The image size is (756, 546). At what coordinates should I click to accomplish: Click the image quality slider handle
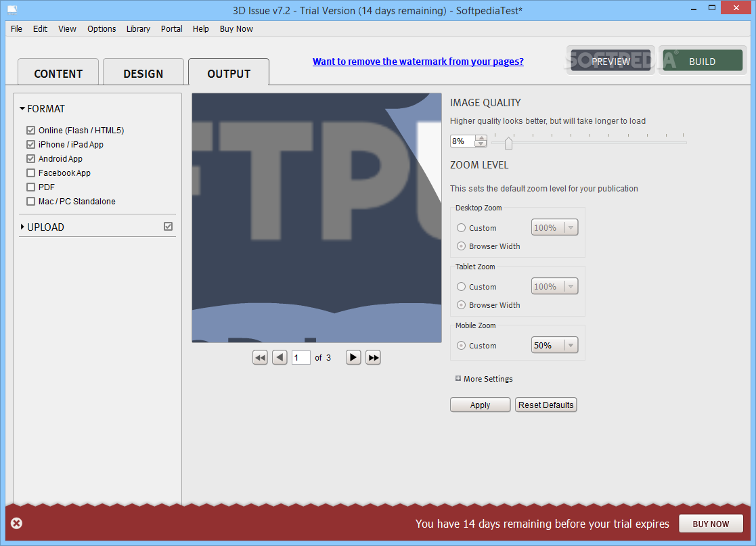[x=508, y=143]
